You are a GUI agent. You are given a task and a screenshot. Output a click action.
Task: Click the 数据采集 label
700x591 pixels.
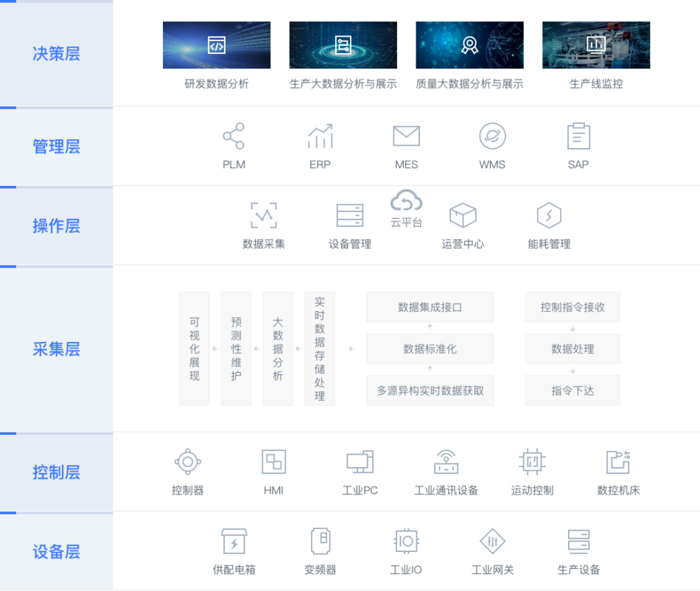pos(264,244)
